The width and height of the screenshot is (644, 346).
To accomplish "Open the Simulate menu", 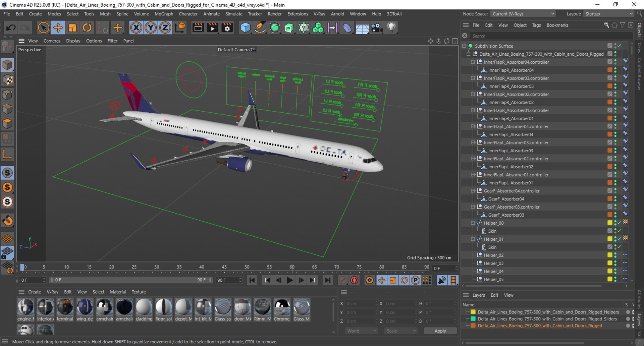I will point(234,14).
